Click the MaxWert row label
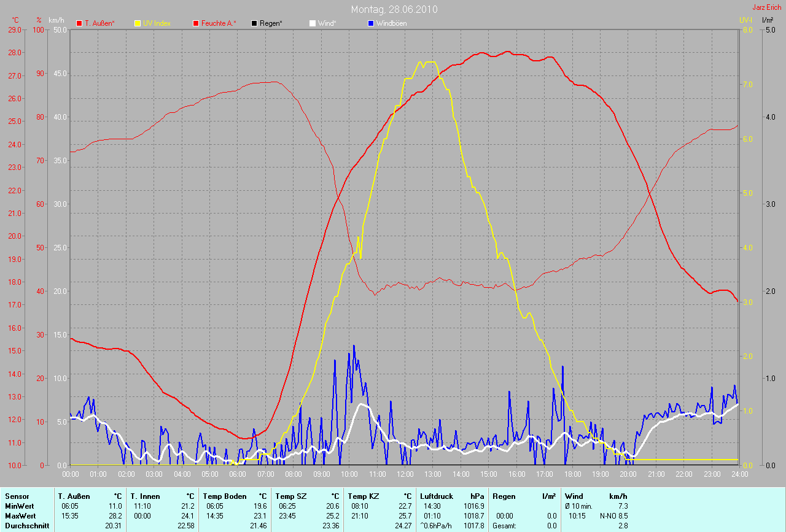 [x=19, y=516]
